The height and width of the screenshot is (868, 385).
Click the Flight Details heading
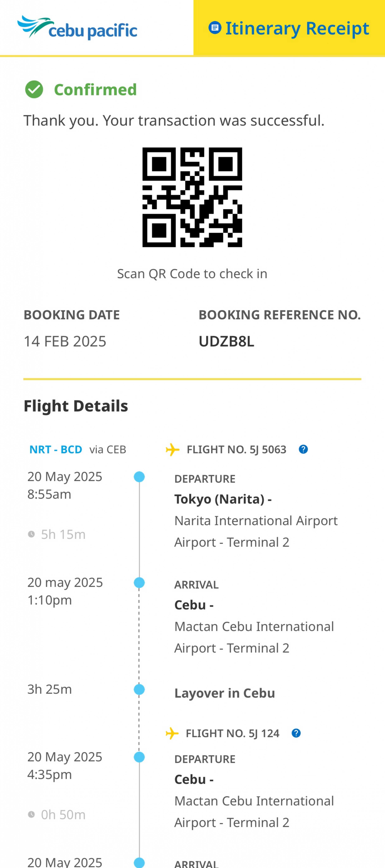[76, 406]
